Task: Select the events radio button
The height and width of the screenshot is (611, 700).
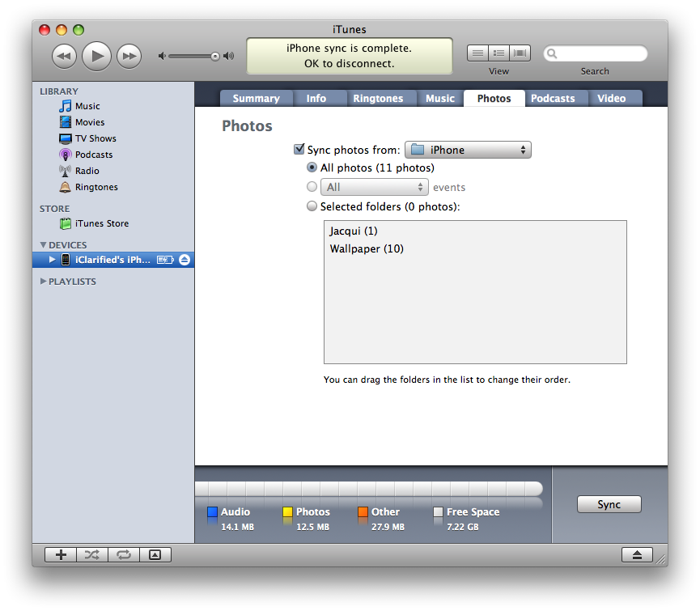Action: point(312,187)
